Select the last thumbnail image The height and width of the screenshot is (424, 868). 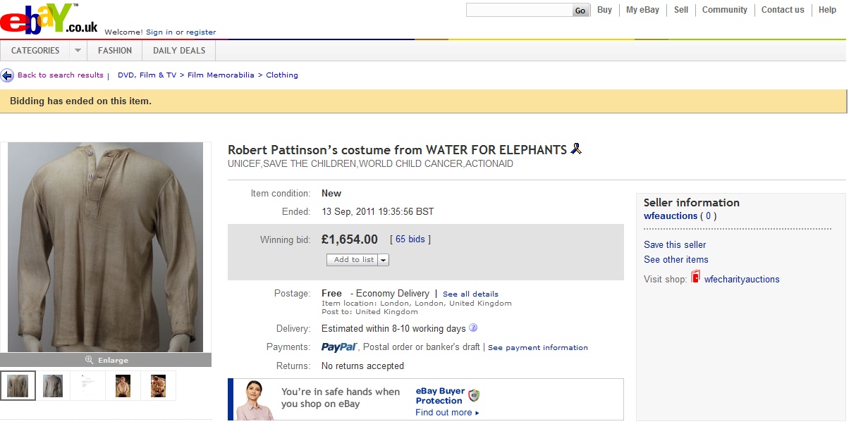(158, 386)
